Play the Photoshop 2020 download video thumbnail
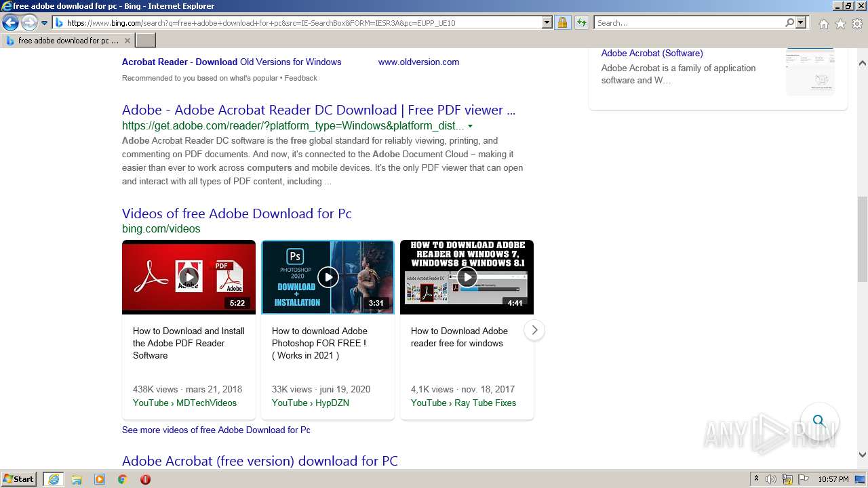This screenshot has width=868, height=488. pyautogui.click(x=328, y=277)
